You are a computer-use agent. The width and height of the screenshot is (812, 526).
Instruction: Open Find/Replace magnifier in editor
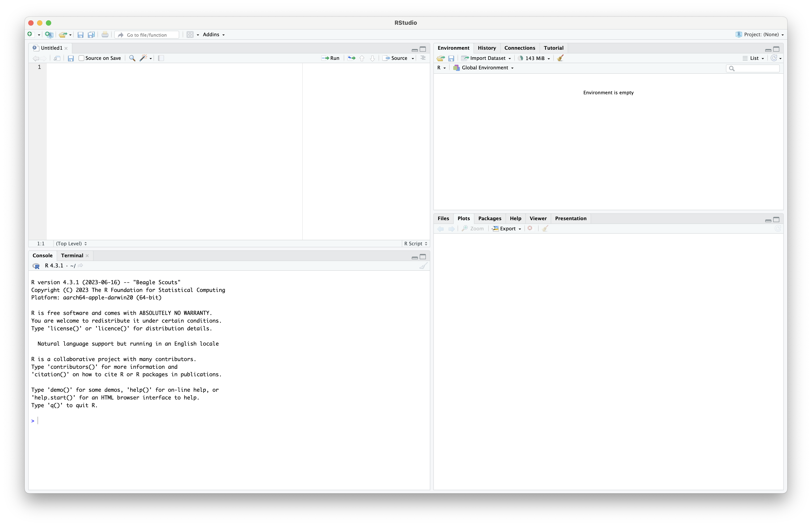pos(132,58)
